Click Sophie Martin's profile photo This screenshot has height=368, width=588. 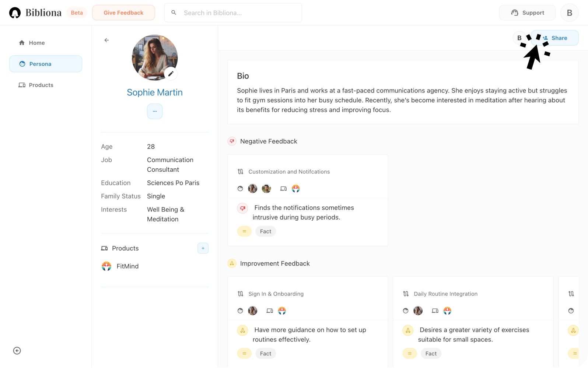pyautogui.click(x=155, y=57)
